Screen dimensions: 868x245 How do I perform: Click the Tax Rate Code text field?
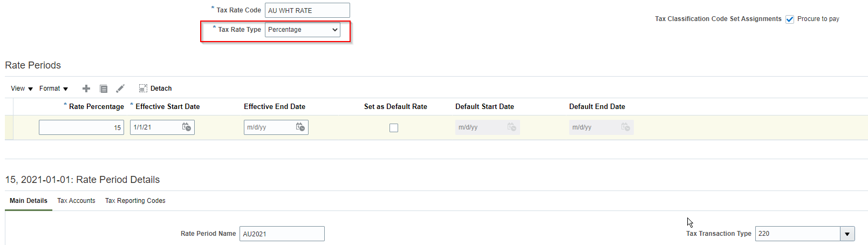(307, 10)
